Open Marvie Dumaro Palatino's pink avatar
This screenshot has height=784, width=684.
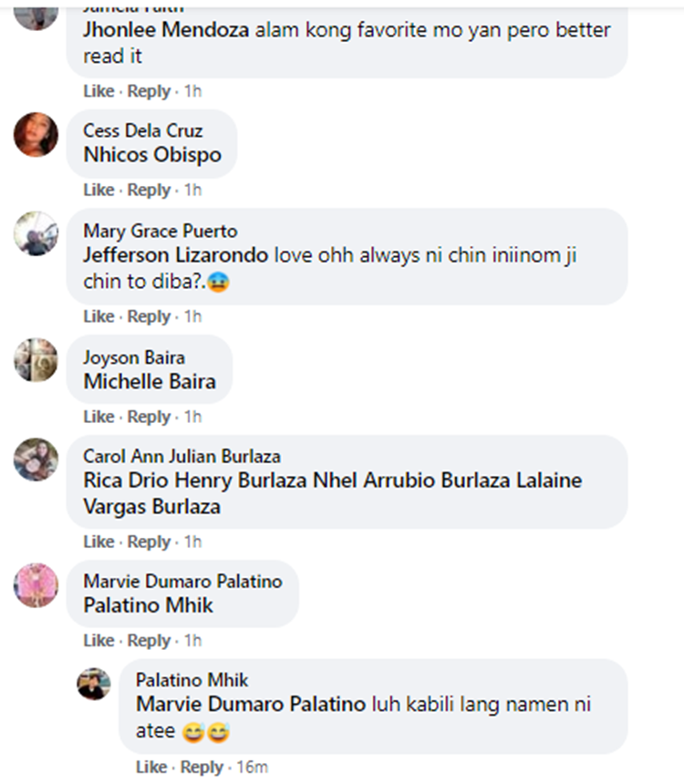(36, 585)
